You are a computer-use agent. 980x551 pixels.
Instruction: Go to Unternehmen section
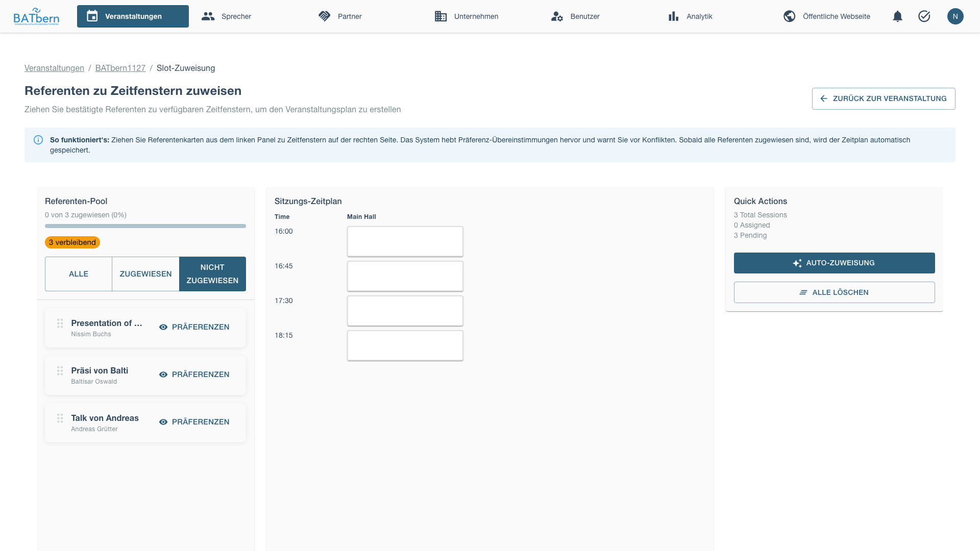click(467, 16)
